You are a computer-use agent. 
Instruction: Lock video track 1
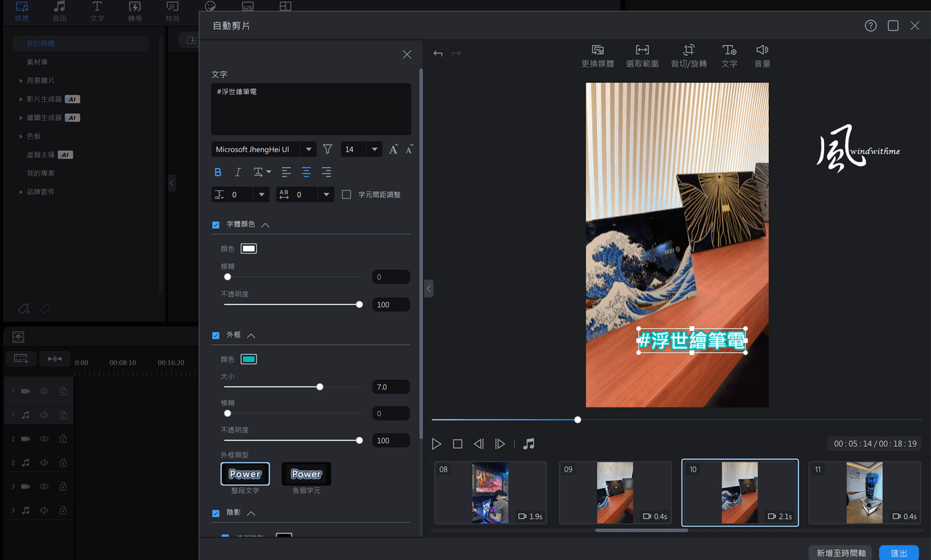coord(63,391)
